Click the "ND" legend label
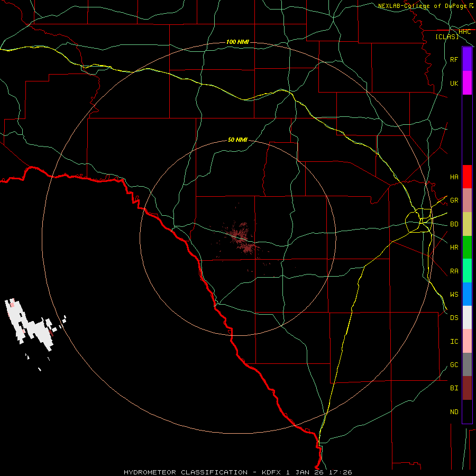The width and height of the screenshot is (476, 476). (454, 412)
